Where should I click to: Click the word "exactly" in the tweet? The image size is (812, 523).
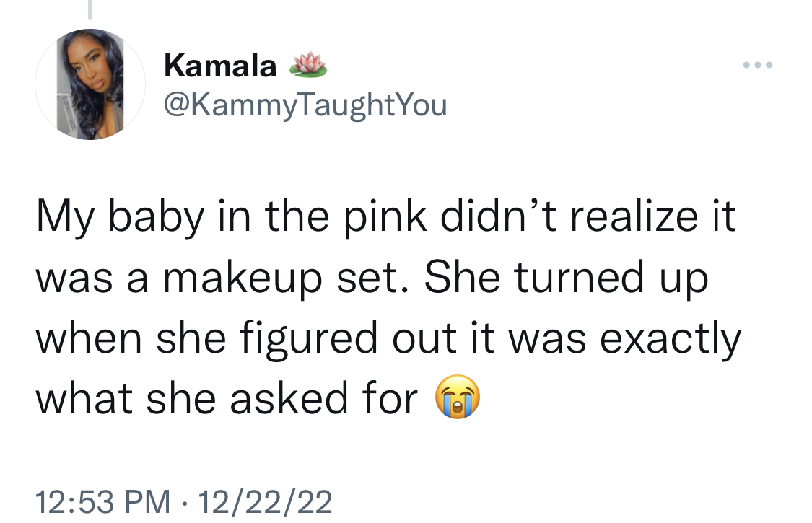click(671, 339)
